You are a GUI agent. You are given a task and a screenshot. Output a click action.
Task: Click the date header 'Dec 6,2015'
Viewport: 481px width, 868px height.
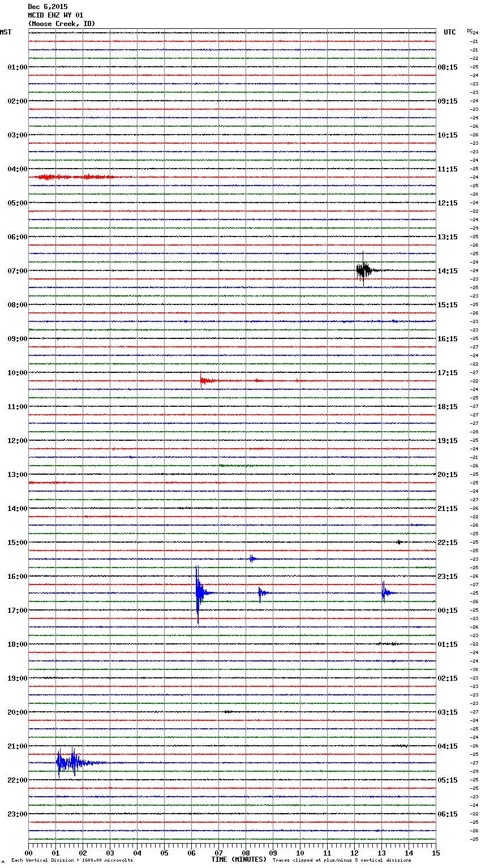pyautogui.click(x=48, y=7)
